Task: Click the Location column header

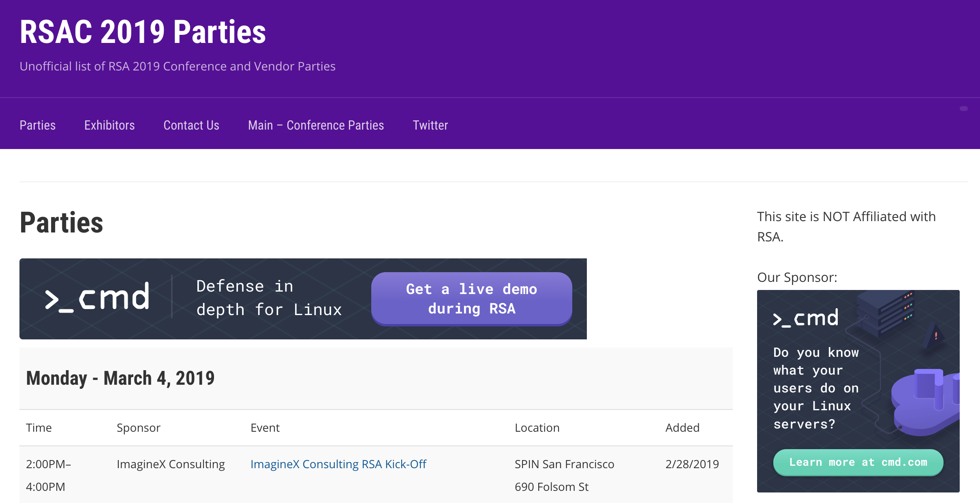Action: [537, 428]
